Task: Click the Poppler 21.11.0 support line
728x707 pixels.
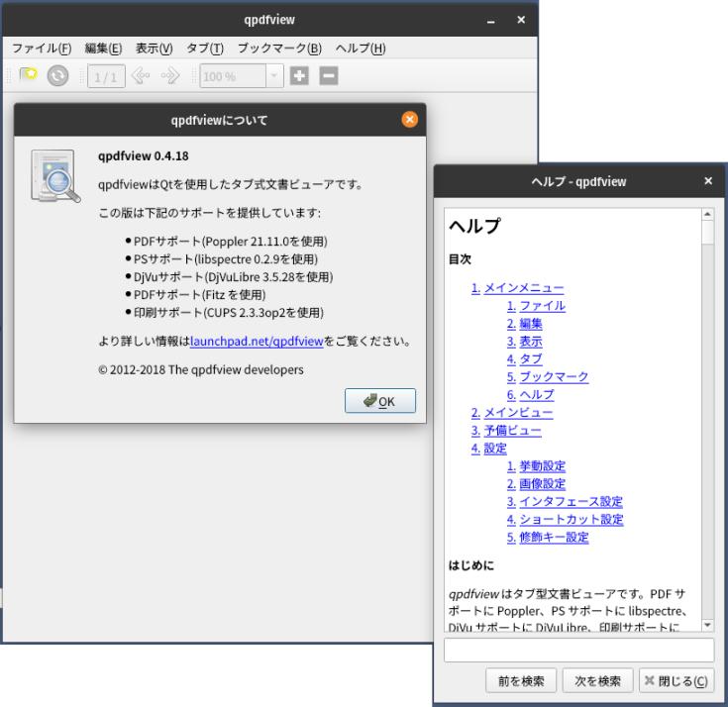Action: click(230, 242)
